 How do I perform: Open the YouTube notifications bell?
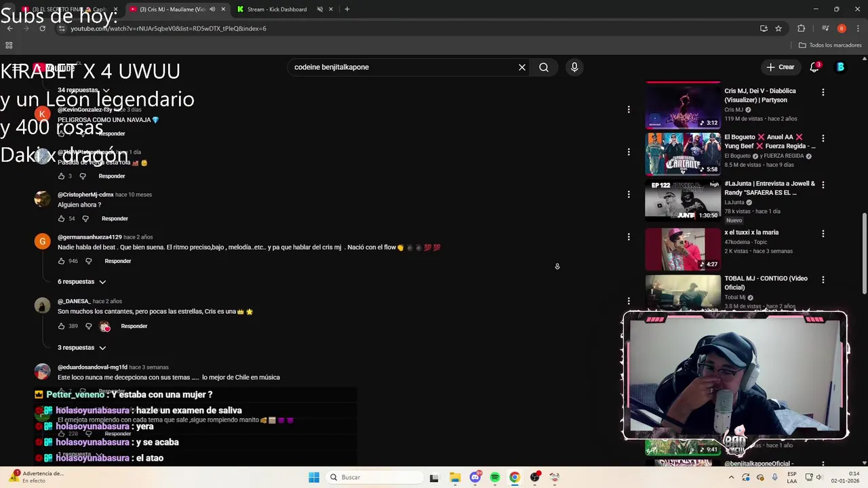[814, 67]
